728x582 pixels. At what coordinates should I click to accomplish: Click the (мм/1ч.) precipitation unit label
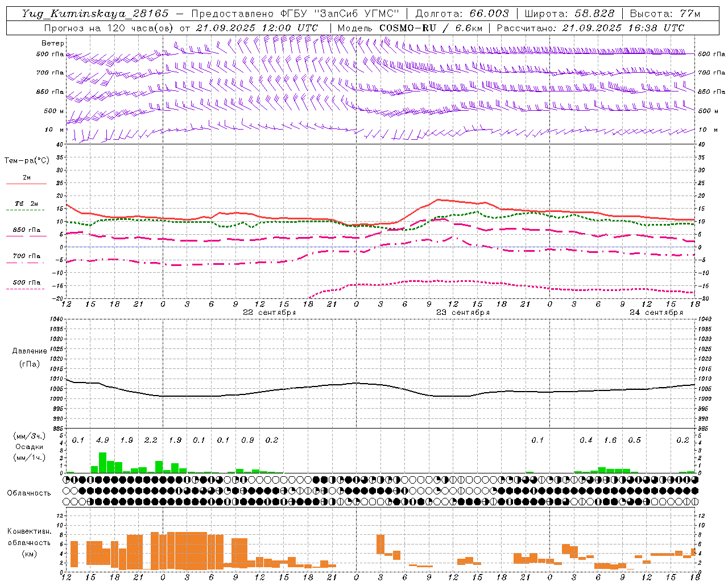pos(29,458)
